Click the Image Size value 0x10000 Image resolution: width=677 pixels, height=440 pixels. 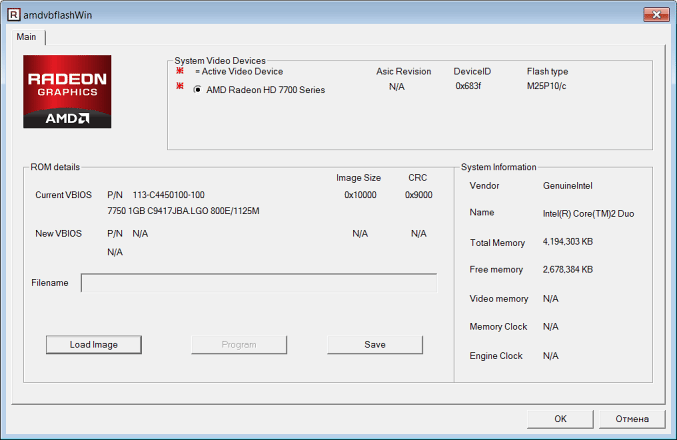click(x=360, y=195)
